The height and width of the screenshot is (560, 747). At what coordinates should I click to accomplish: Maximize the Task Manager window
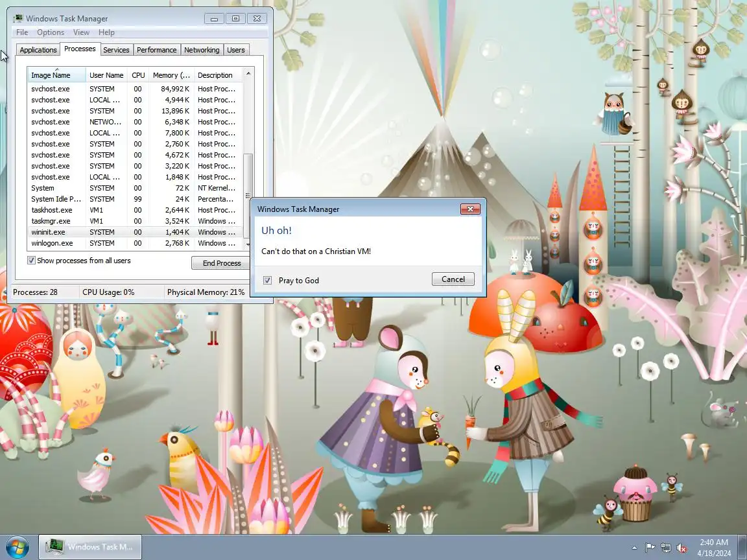(x=235, y=19)
